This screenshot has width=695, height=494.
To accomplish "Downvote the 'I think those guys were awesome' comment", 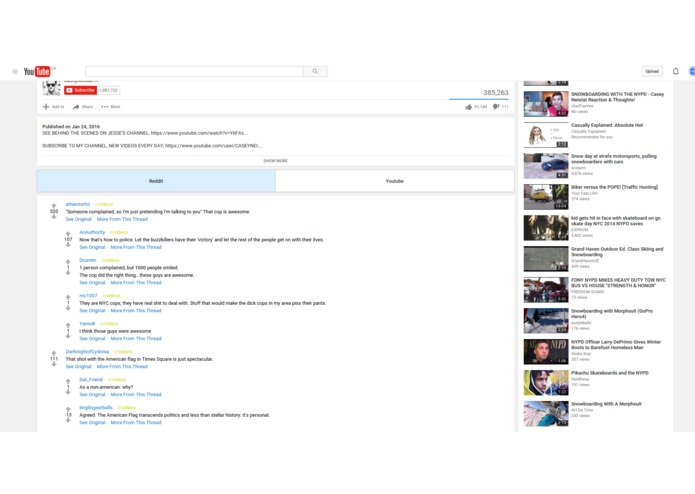I will 68,336.
